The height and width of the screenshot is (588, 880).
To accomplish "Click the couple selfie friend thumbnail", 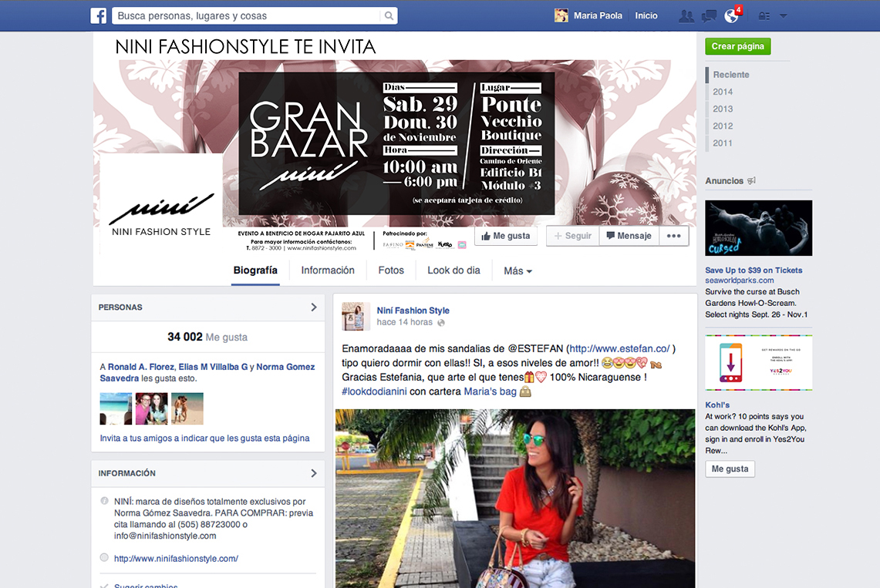I will [x=151, y=408].
